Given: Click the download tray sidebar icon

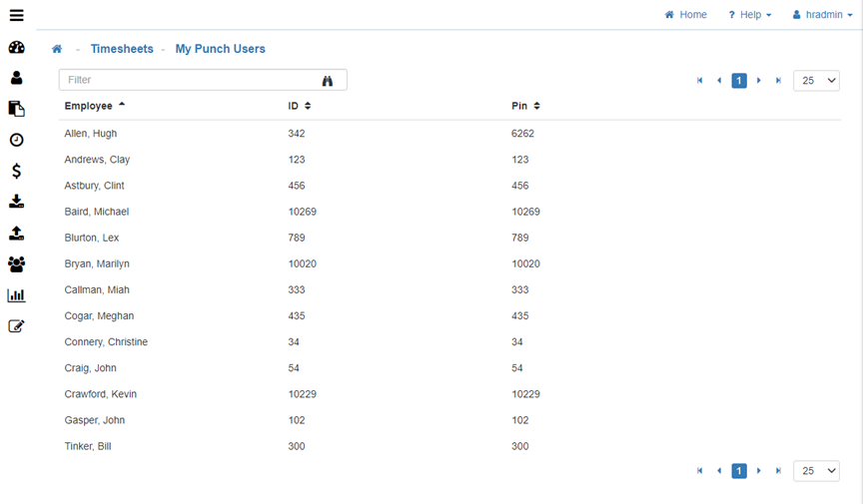Looking at the screenshot, I should tap(16, 202).
